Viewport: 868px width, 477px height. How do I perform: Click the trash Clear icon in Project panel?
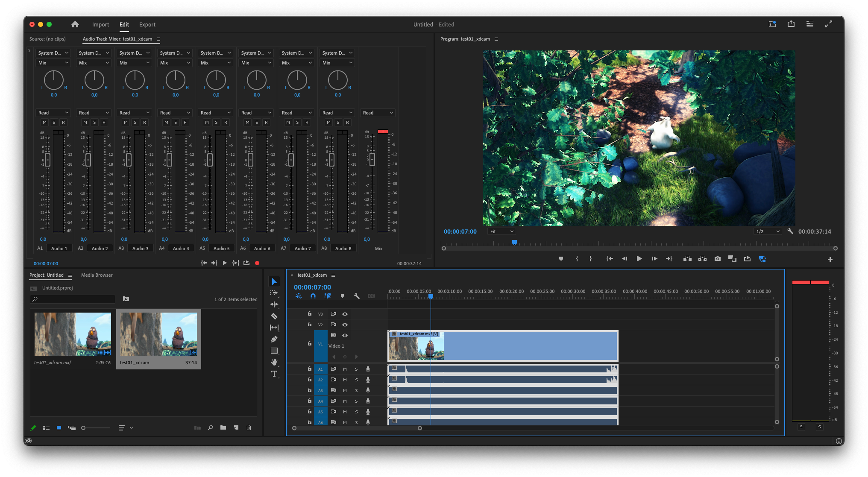click(249, 427)
